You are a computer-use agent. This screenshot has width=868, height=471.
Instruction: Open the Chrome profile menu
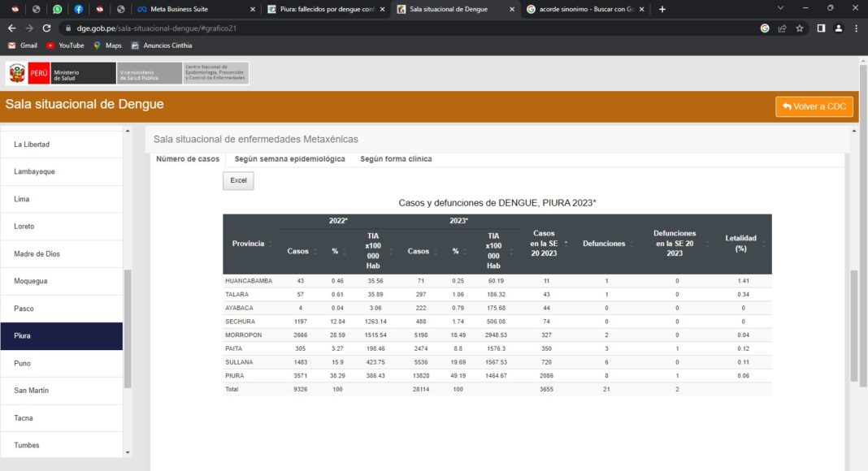[x=839, y=28]
